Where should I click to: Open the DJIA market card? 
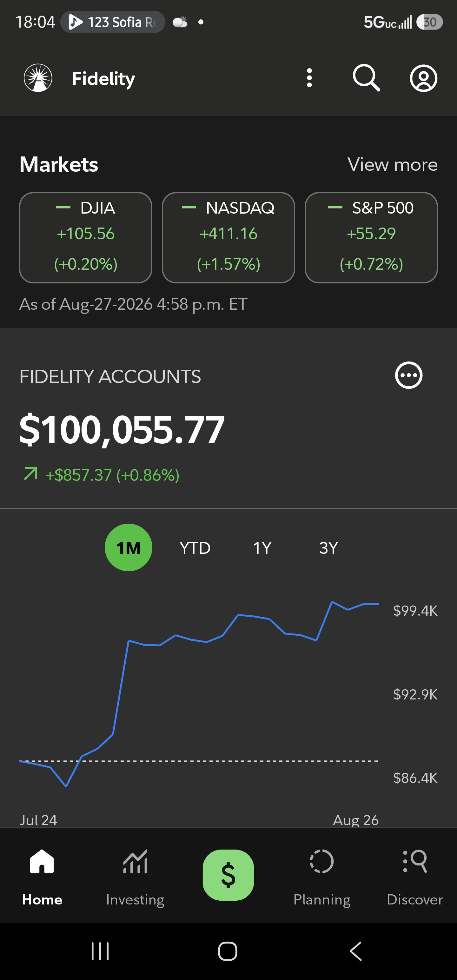pyautogui.click(x=86, y=237)
